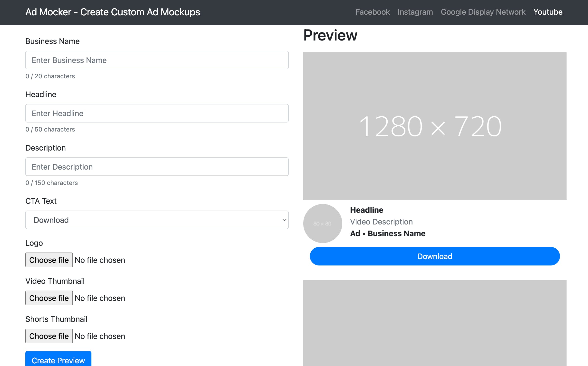Open the Instagram mockup page
Screen dimensions: 588x366
[x=415, y=12]
